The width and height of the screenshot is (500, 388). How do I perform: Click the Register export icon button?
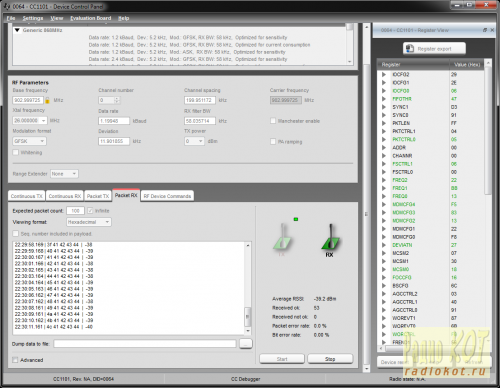pyautogui.click(x=434, y=49)
